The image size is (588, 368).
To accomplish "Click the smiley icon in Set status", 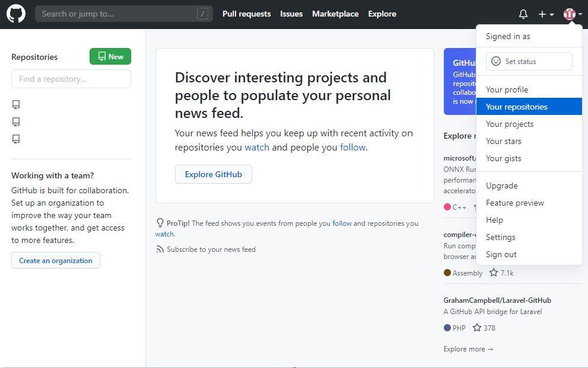I will (x=496, y=62).
